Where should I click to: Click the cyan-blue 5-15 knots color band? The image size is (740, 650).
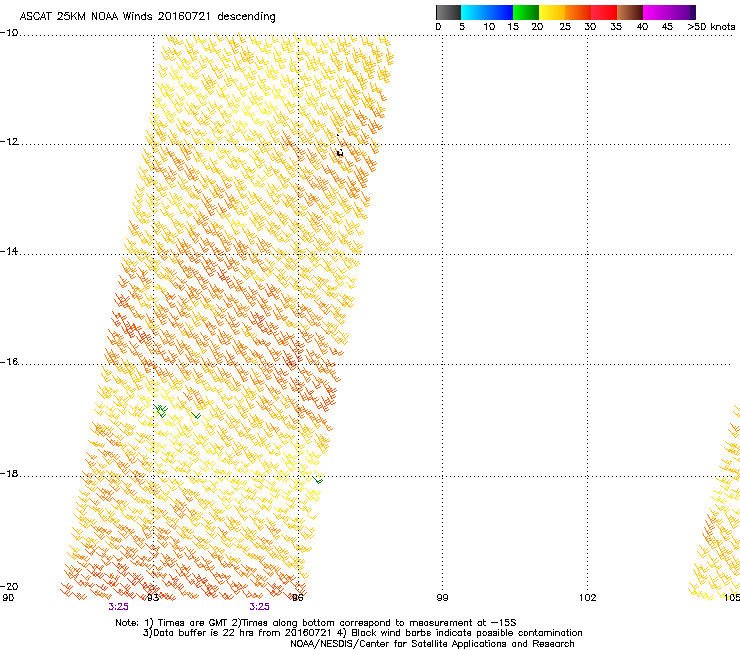click(487, 12)
